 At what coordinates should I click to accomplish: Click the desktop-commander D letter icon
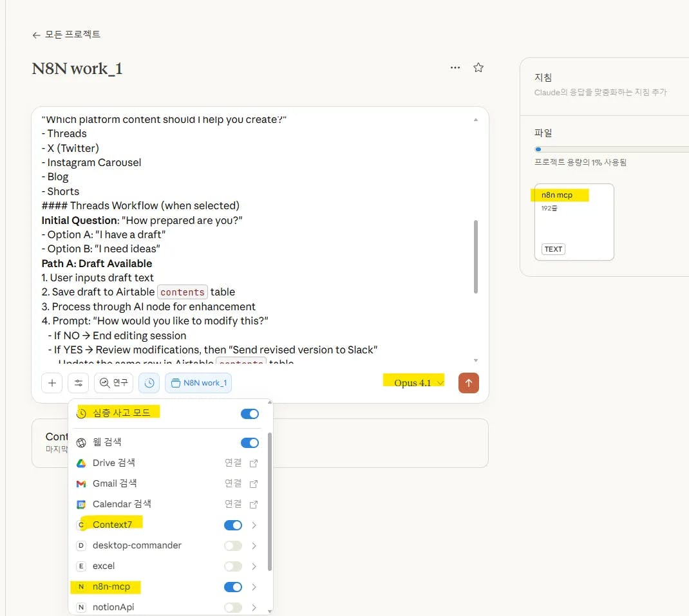coord(81,546)
